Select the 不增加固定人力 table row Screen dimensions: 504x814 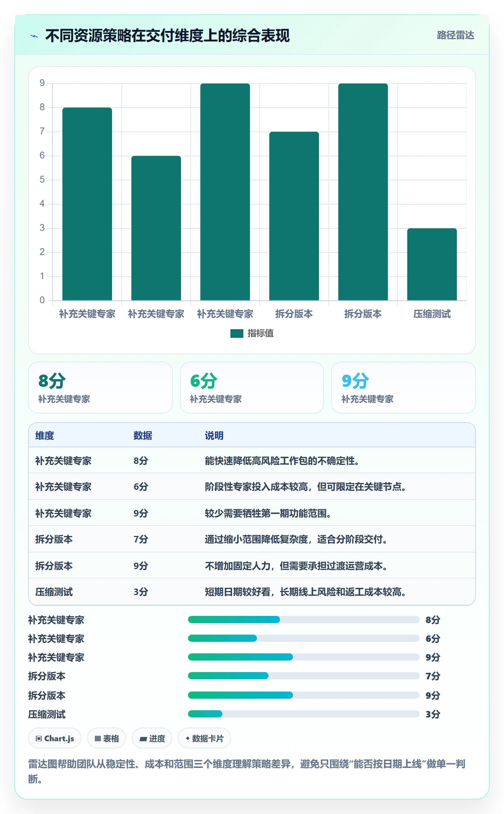252,565
